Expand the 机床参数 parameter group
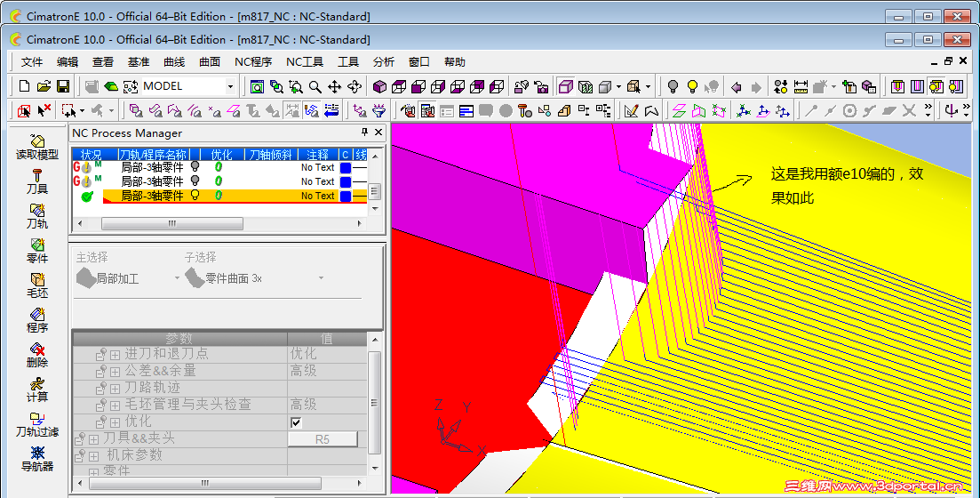Screen dimensions: 980x498 pos(94,456)
